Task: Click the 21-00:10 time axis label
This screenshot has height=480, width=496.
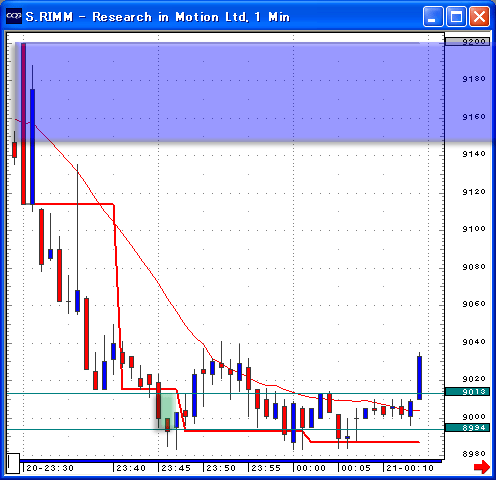Action: click(x=410, y=468)
